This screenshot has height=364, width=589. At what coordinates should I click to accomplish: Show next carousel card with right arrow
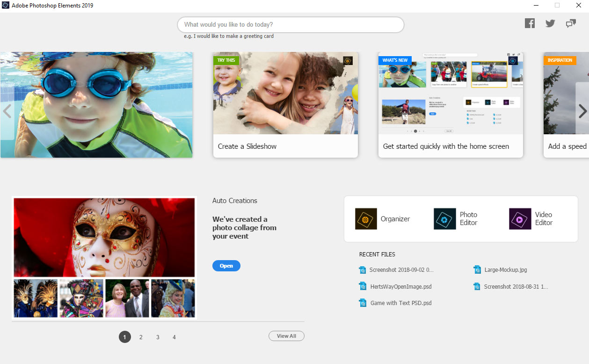582,111
